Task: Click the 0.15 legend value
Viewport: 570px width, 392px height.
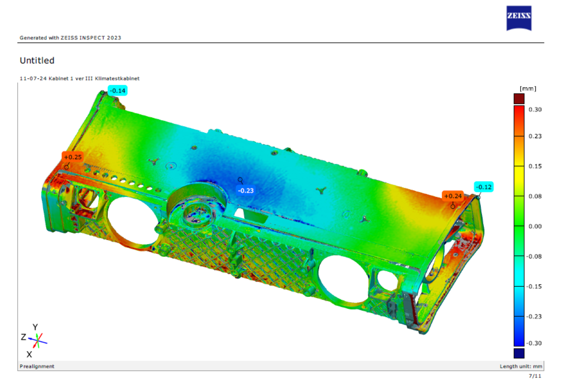Action: (x=535, y=166)
